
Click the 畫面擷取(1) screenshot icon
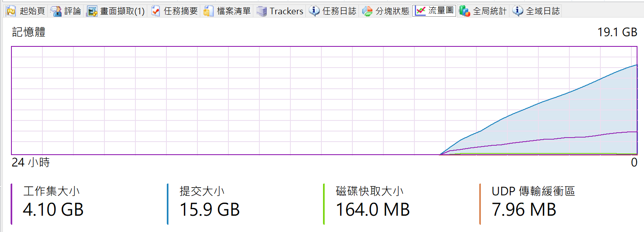click(92, 11)
